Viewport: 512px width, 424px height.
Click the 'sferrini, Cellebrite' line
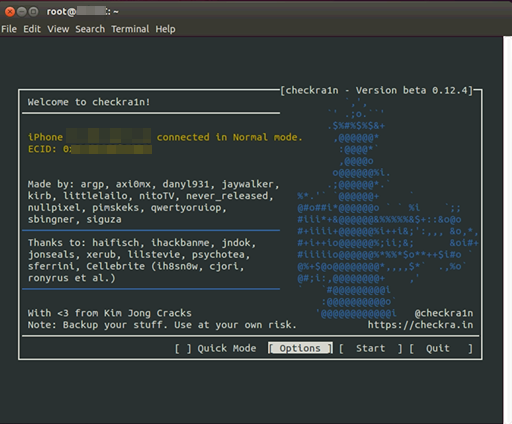136,266
